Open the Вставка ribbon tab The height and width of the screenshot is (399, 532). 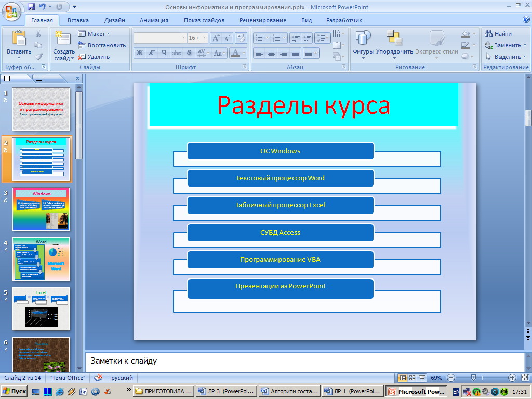[78, 20]
